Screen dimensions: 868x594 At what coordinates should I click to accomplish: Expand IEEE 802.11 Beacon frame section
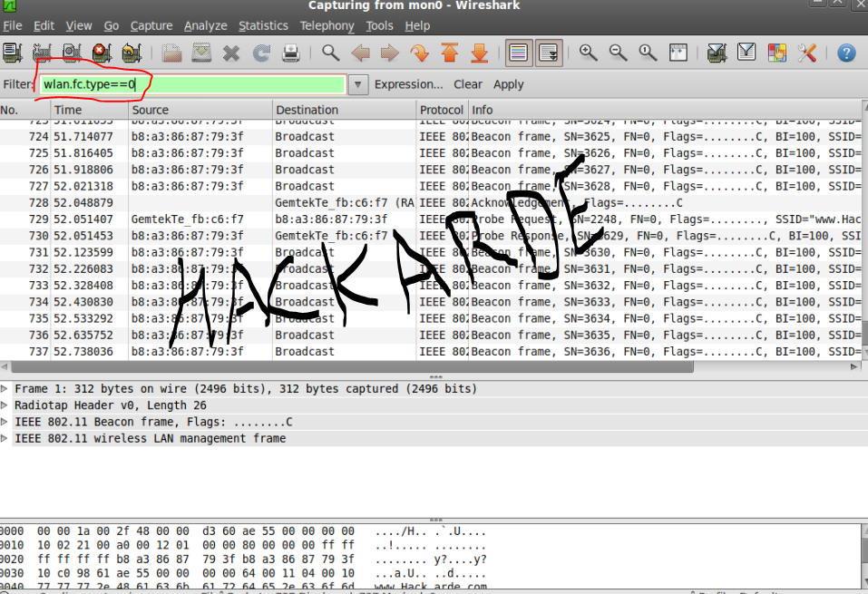coord(5,422)
